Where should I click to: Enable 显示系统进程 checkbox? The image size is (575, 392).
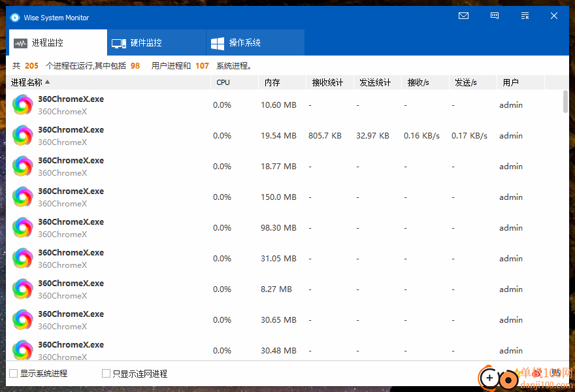pos(14,373)
